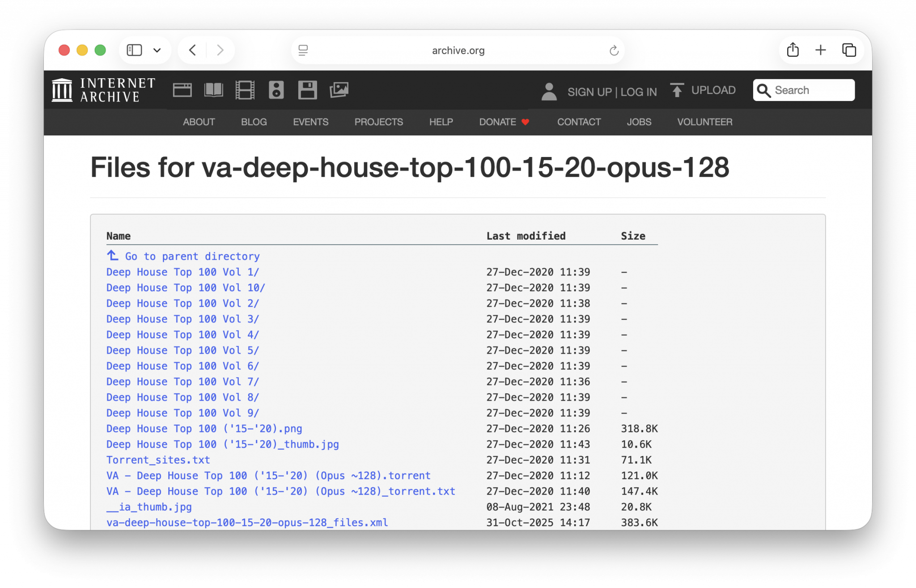Screen dimensions: 916x588
Task: Open the PROJECTS menu item
Action: click(378, 122)
